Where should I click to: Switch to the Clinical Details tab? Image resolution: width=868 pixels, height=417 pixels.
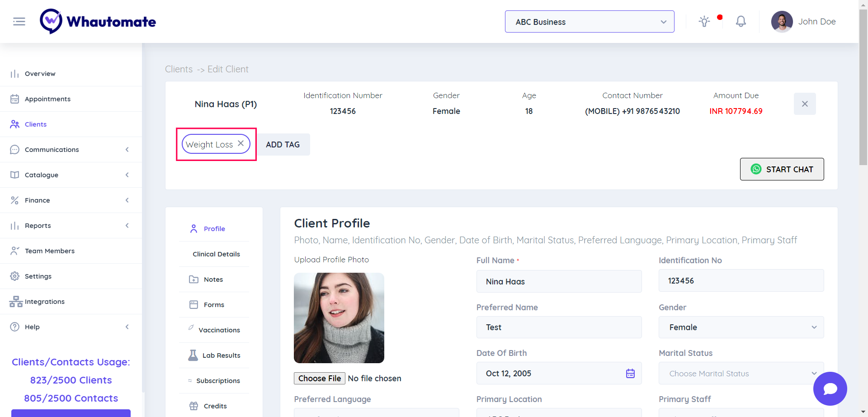pyautogui.click(x=216, y=254)
